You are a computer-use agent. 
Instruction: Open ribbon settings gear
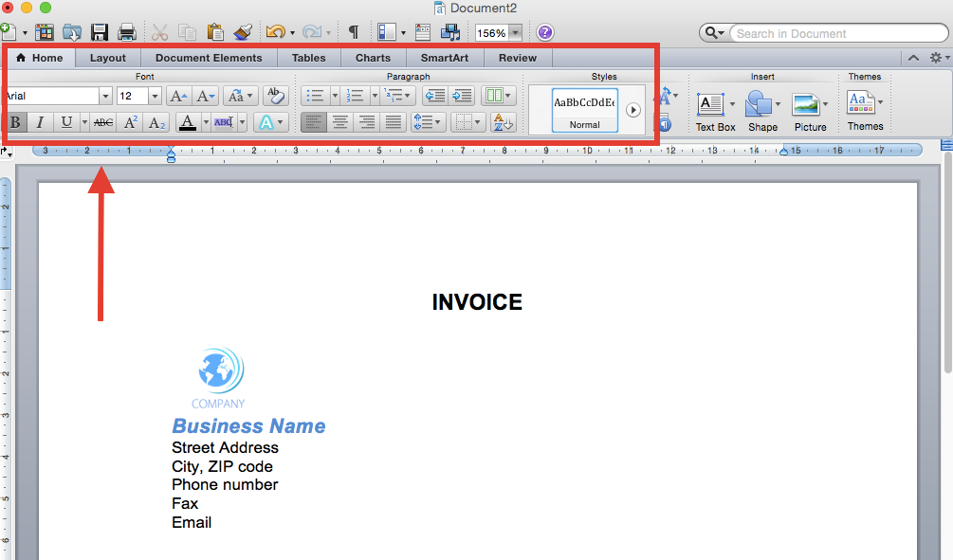pos(936,58)
